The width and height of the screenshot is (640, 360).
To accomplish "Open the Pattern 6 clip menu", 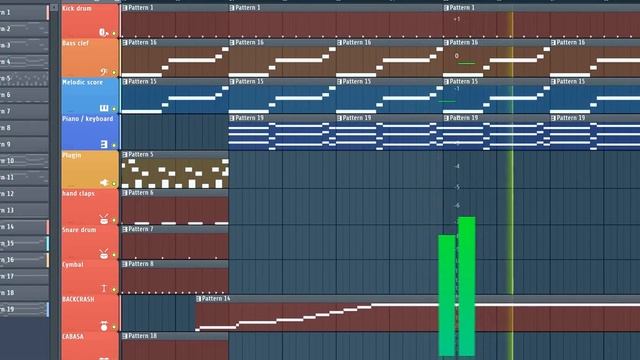I will click(x=125, y=193).
